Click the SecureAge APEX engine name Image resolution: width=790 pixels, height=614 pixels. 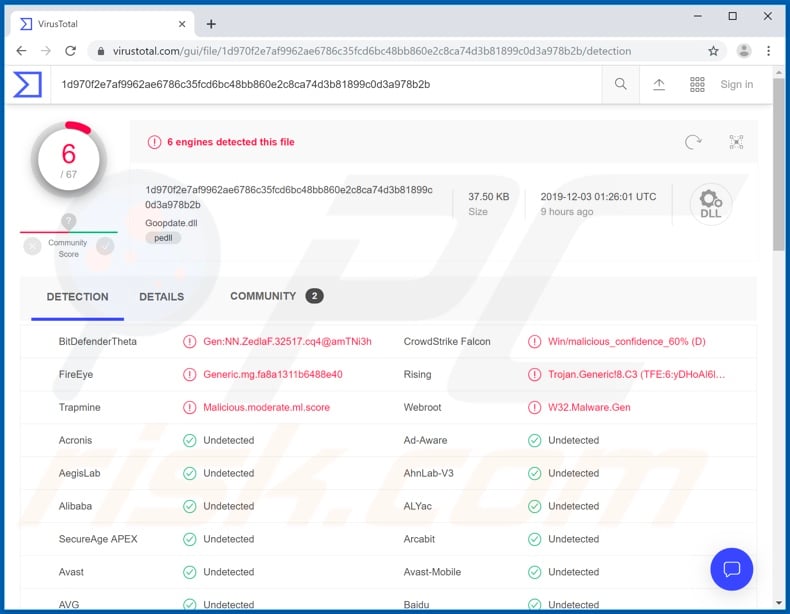pyautogui.click(x=98, y=539)
